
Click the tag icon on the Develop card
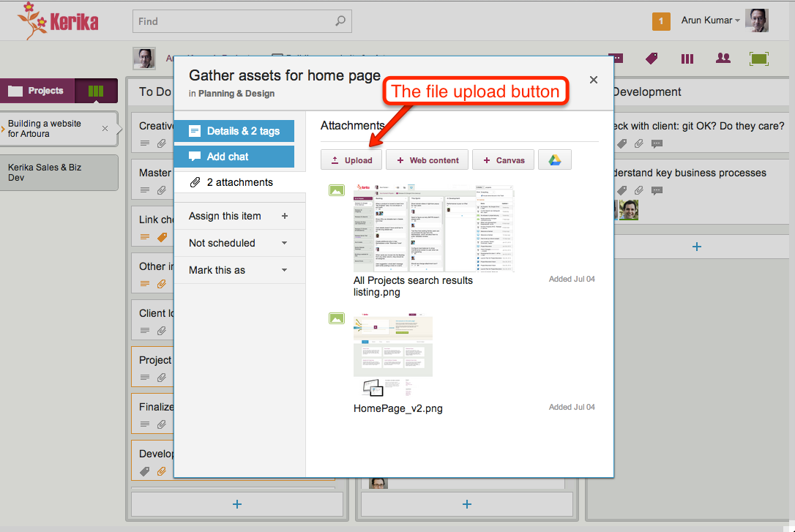click(x=144, y=471)
